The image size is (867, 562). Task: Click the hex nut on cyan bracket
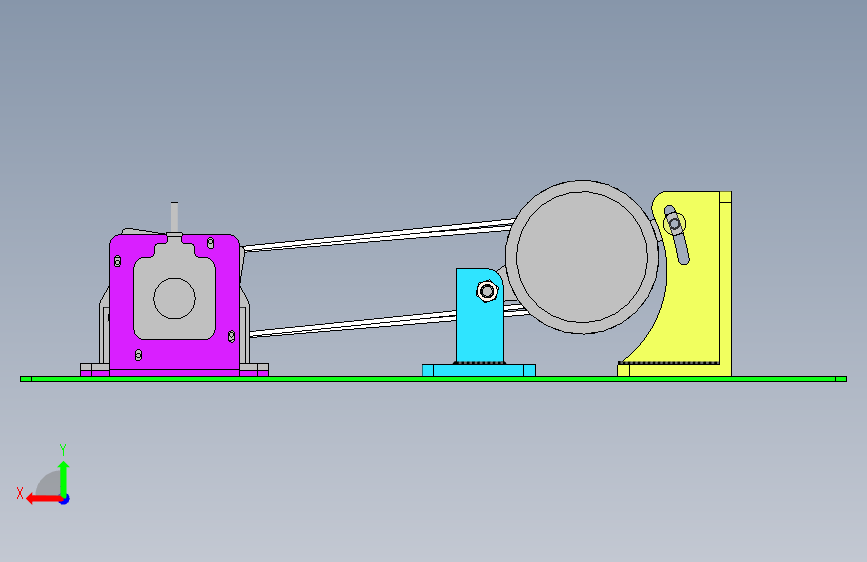pyautogui.click(x=487, y=291)
